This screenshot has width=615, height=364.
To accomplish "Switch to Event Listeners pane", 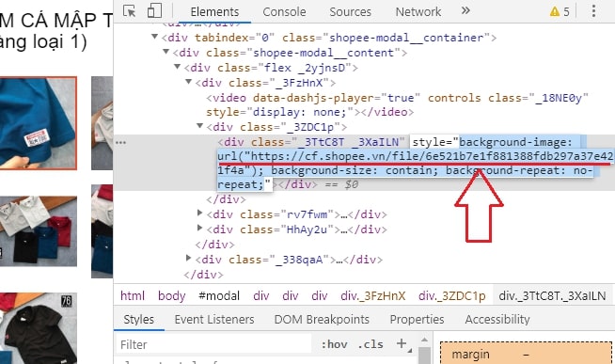I will point(214,319).
